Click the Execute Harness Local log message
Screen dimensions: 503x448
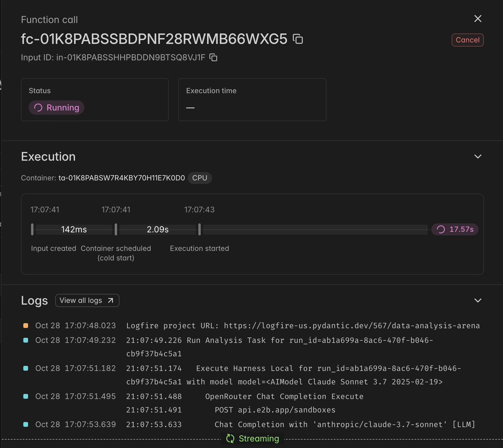click(293, 375)
